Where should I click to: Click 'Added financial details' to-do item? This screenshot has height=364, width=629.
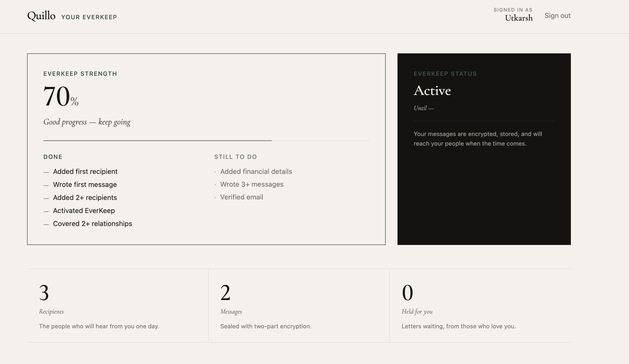point(256,171)
